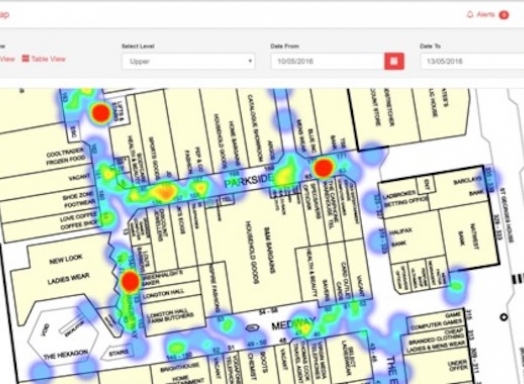Click the red alerts count badge
The height and width of the screenshot is (384, 524).
(504, 15)
